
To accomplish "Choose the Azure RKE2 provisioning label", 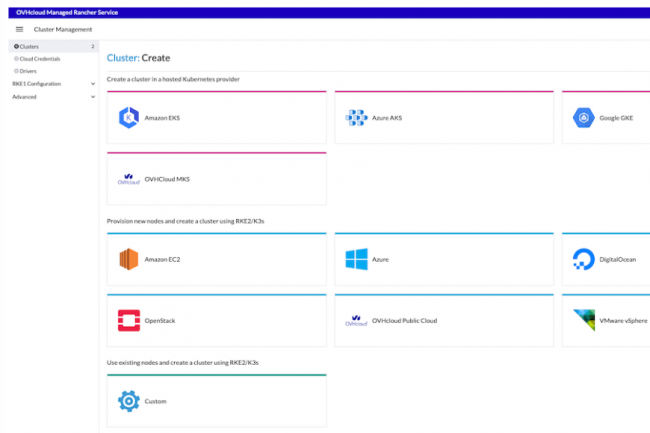I will tap(380, 259).
